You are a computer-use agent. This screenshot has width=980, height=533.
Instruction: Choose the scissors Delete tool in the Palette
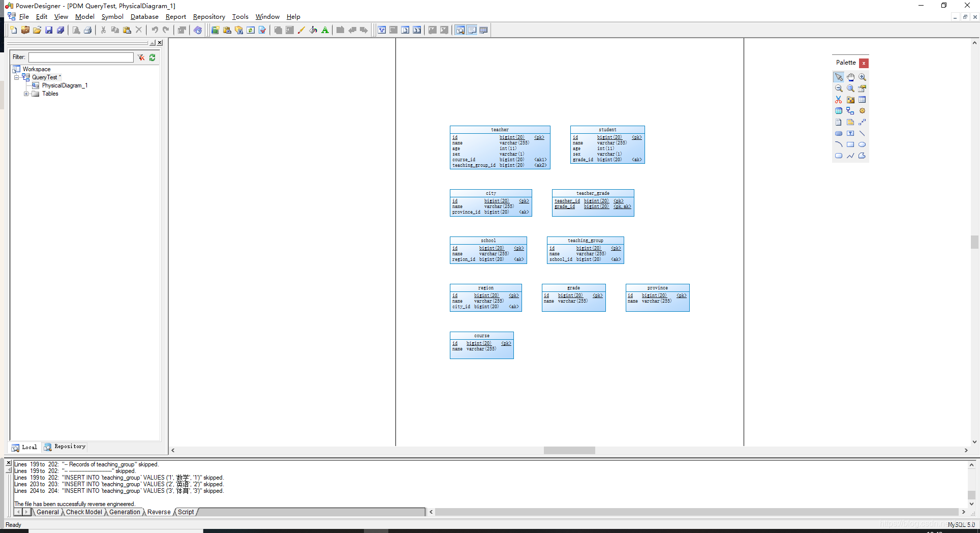pos(839,100)
